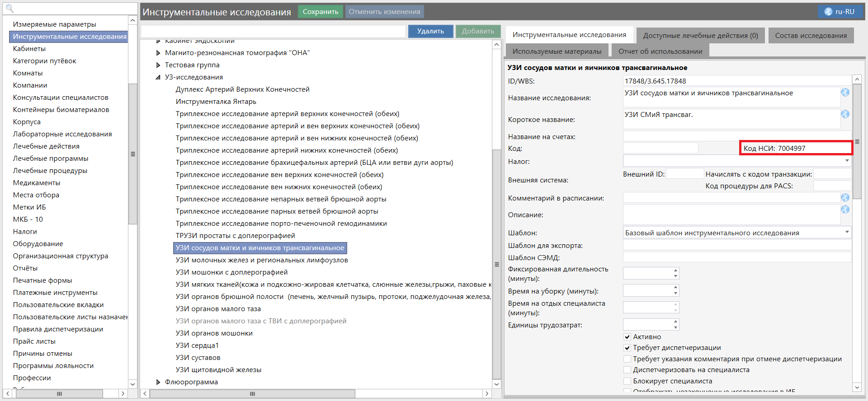The height and width of the screenshot is (401, 868).
Task: Open the Используемые материалы tab
Action: (x=557, y=51)
